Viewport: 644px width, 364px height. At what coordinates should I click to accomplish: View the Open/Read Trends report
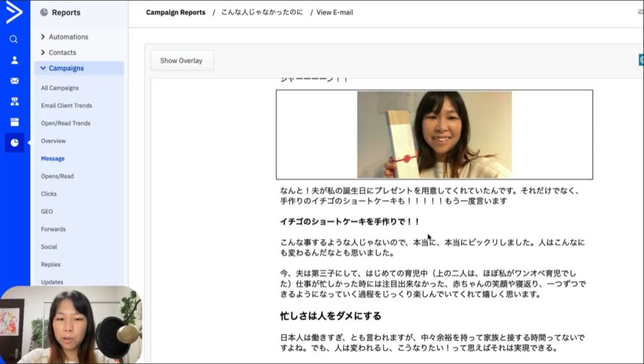(65, 123)
